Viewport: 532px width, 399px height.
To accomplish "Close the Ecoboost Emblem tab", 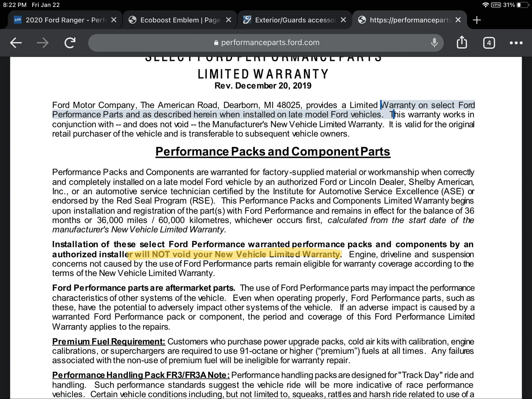I will click(x=228, y=20).
